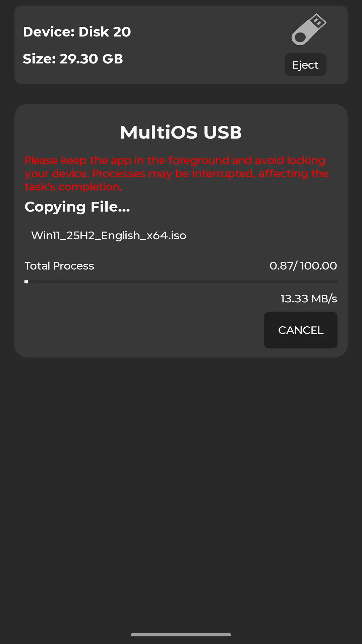
Task: Click the unfilled part of progress track
Action: (183, 282)
